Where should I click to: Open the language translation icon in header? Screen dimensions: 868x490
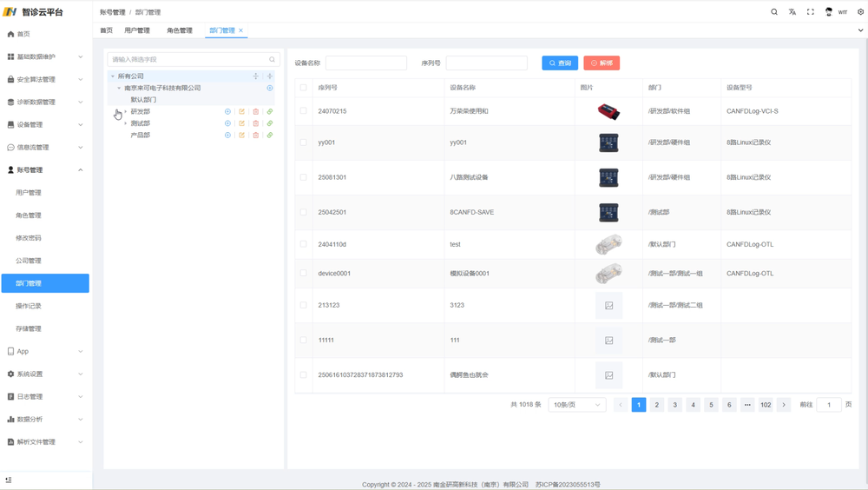[792, 12]
